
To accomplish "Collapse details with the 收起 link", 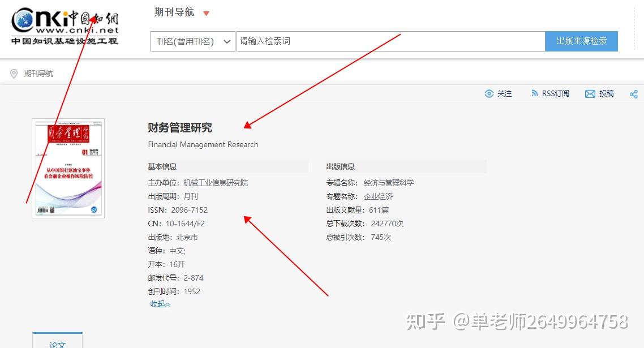I will click(x=160, y=304).
